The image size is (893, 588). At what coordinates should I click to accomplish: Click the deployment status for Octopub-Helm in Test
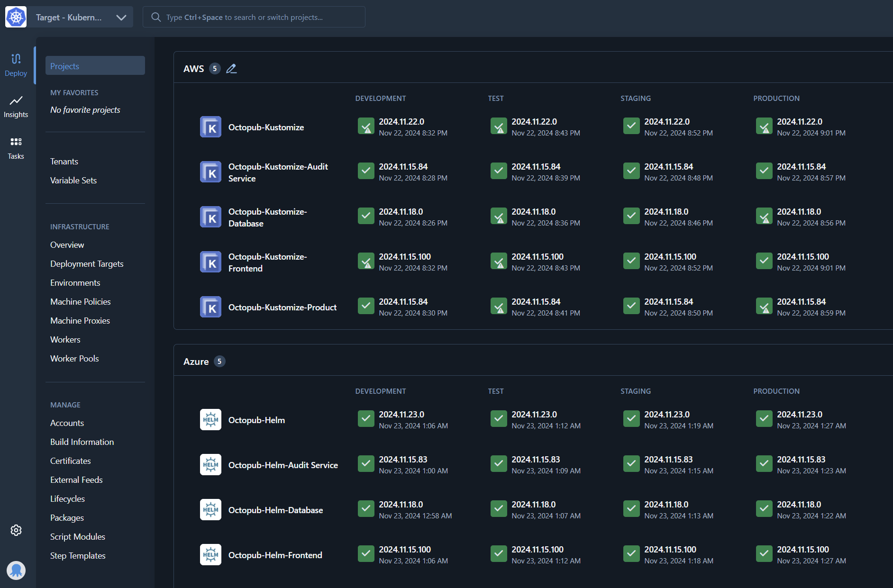499,418
